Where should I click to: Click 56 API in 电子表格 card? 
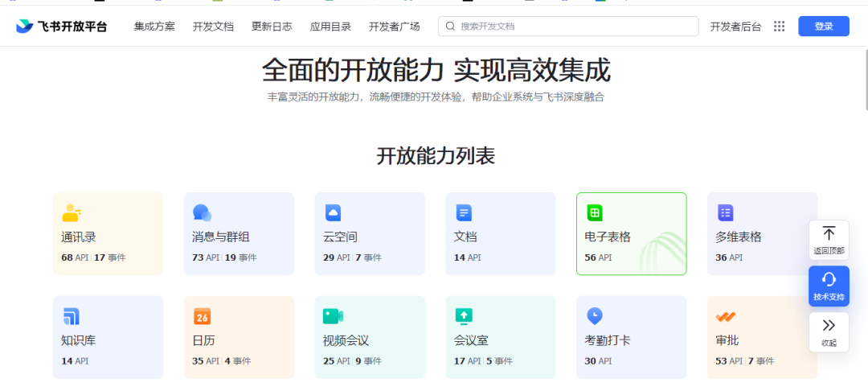tap(599, 257)
